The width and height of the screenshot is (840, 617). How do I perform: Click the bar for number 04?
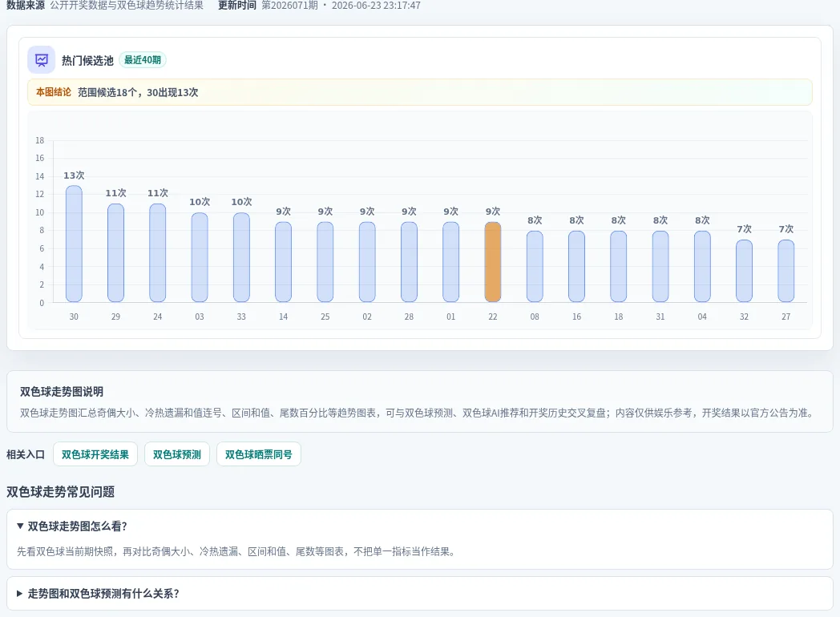[x=702, y=267]
